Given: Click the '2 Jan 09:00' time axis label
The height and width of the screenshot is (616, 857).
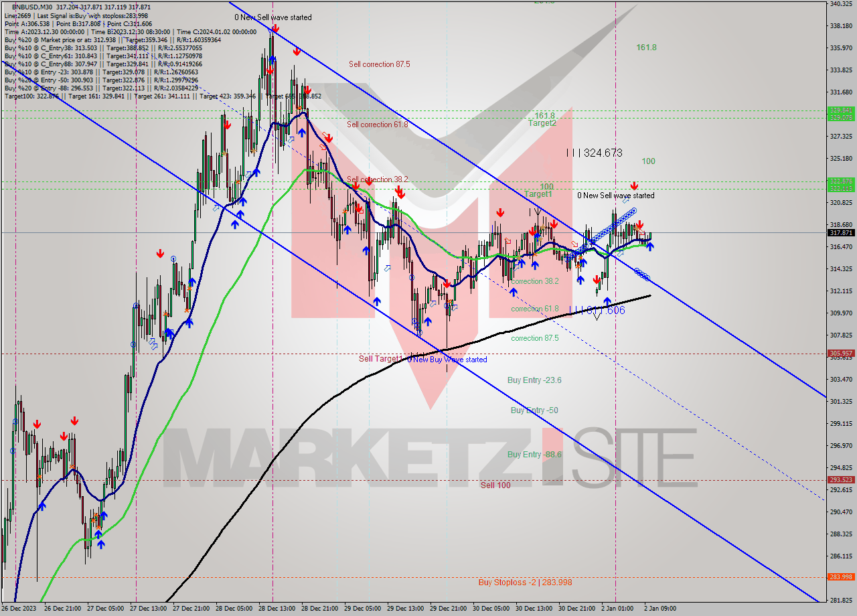Looking at the screenshot, I should [x=659, y=609].
